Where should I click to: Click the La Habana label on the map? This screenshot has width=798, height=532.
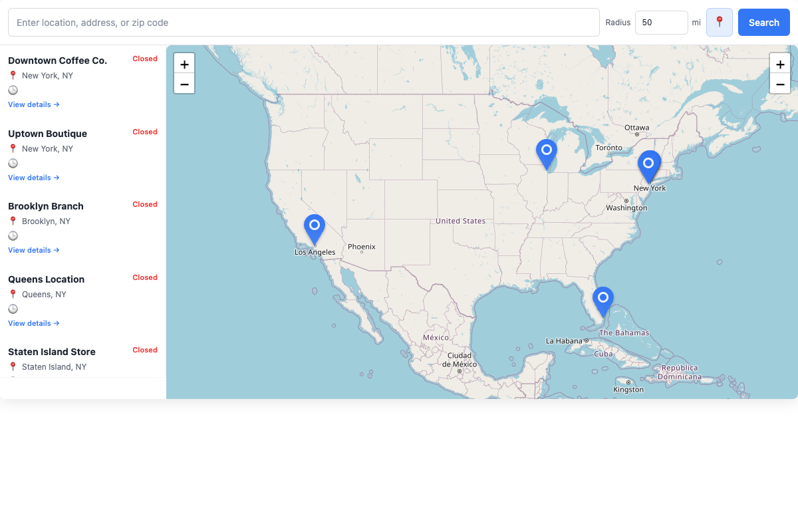pos(564,341)
